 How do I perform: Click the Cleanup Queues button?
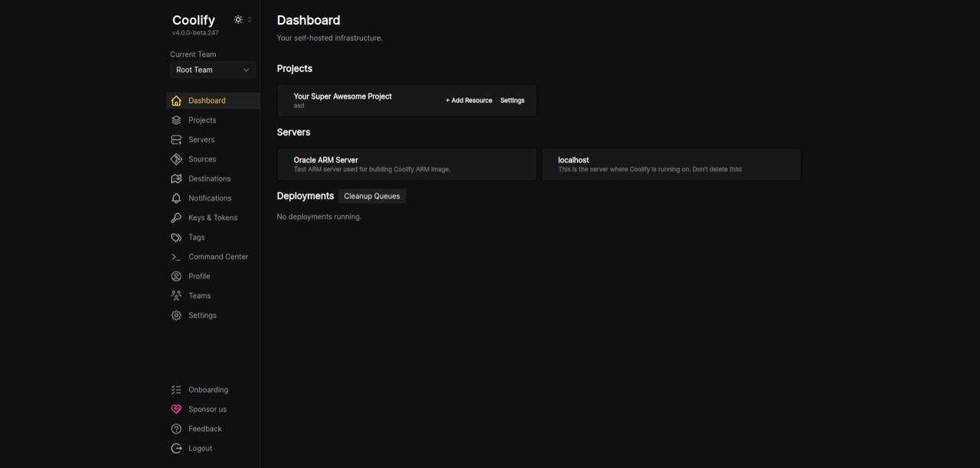point(372,196)
